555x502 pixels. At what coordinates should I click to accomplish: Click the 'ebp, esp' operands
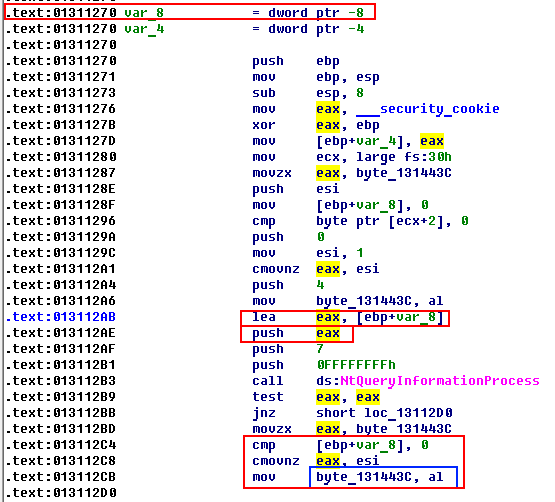tap(348, 77)
